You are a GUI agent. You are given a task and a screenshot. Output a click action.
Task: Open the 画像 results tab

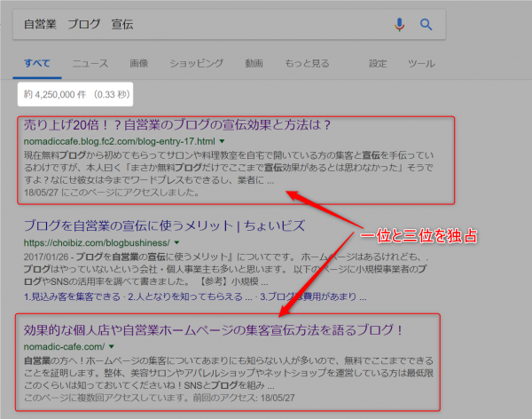138,64
